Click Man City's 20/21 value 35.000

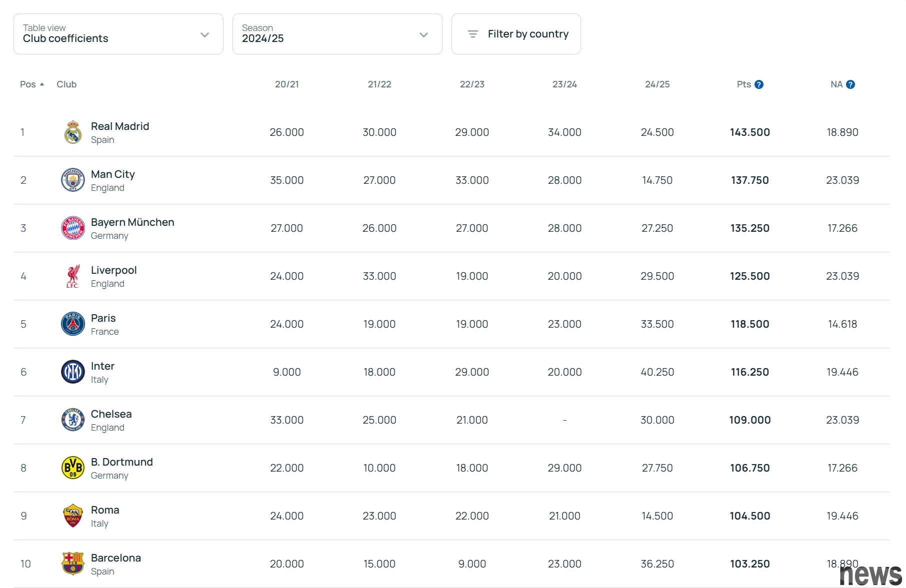coord(287,180)
